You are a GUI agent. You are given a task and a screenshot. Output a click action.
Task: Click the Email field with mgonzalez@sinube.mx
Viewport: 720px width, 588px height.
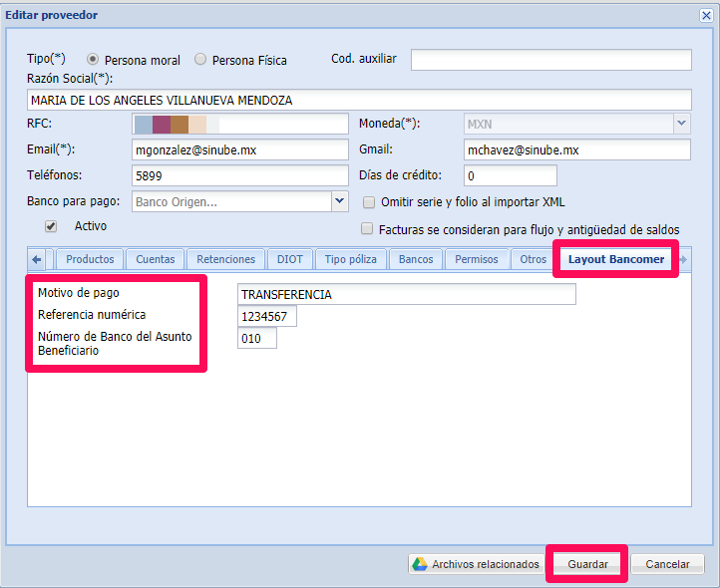(x=240, y=150)
